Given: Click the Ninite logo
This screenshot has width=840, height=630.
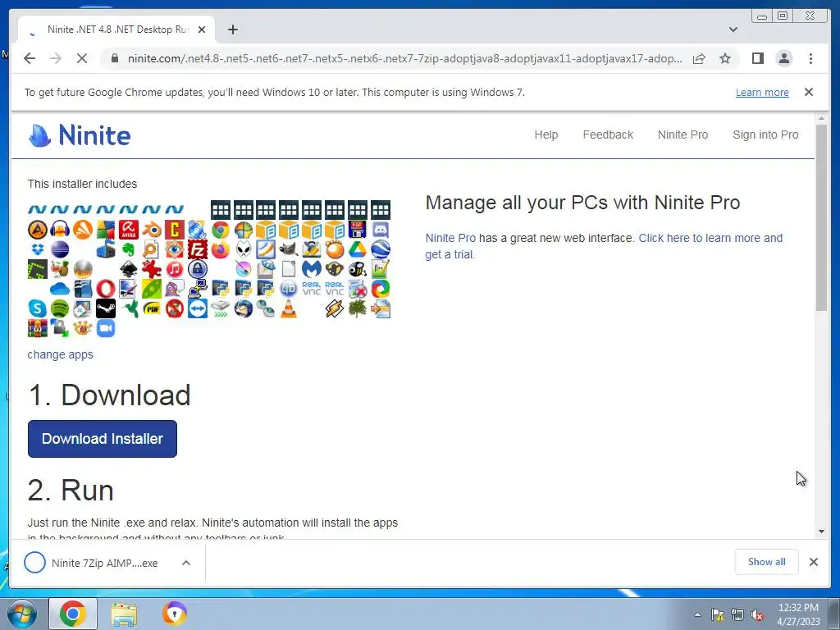Looking at the screenshot, I should click(80, 135).
